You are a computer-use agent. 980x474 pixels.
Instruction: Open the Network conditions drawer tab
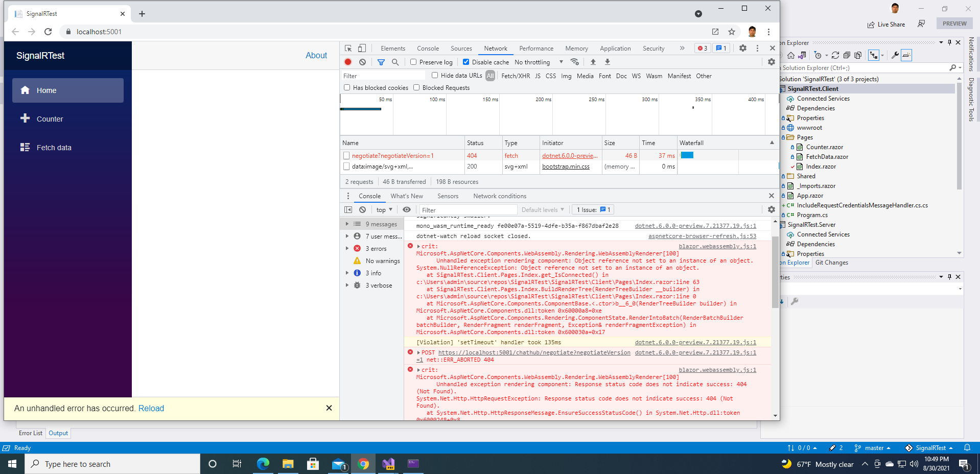pyautogui.click(x=500, y=196)
